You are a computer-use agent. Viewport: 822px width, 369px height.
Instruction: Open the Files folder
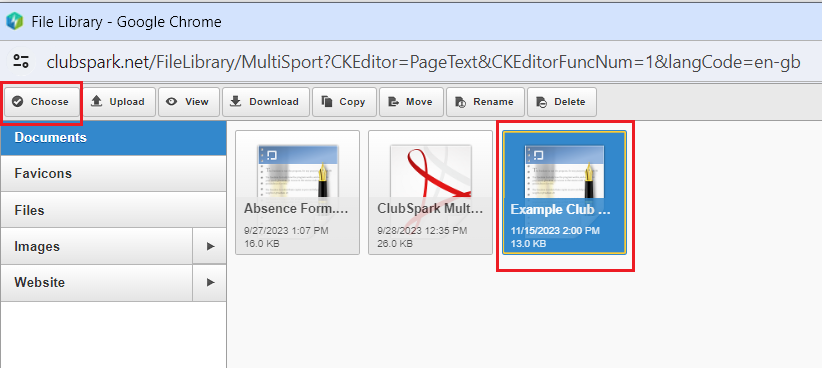[x=113, y=210]
